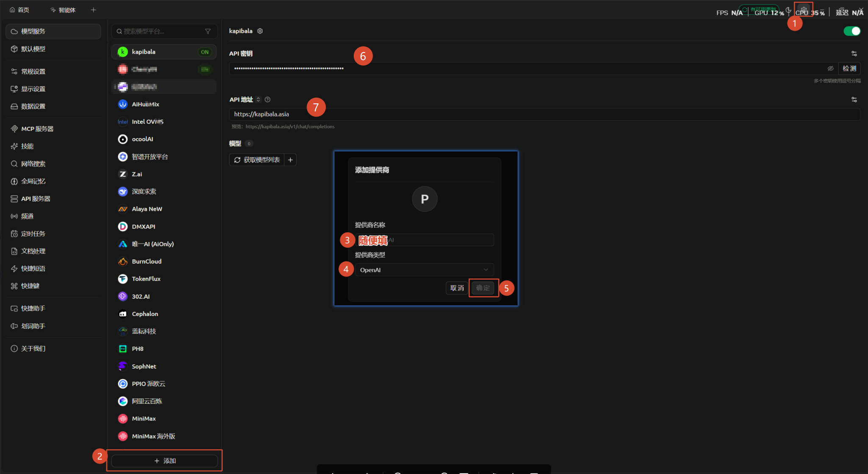The height and width of the screenshot is (474, 868).
Task: Click the P avatar in 添加提供商 dialog
Action: click(425, 199)
